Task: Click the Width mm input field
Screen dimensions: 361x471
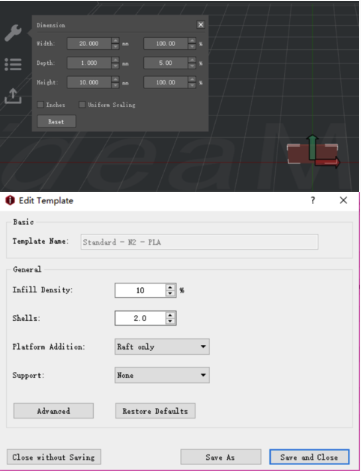Action: click(x=89, y=43)
